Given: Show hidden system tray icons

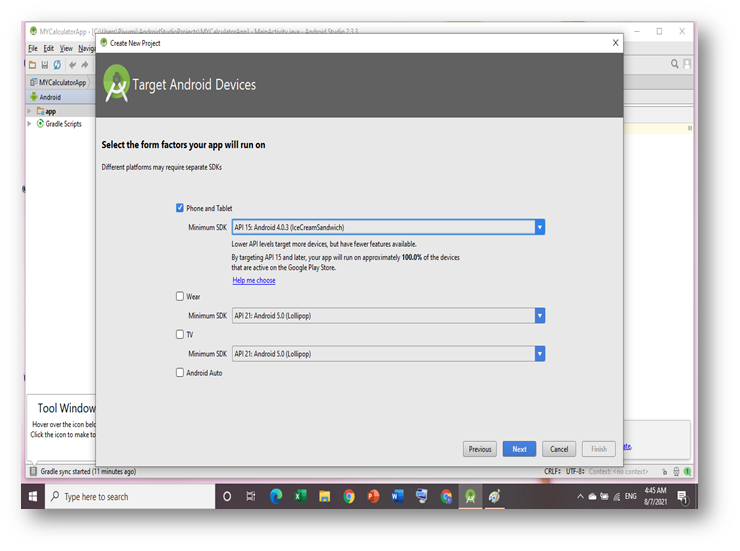Looking at the screenshot, I should 580,496.
